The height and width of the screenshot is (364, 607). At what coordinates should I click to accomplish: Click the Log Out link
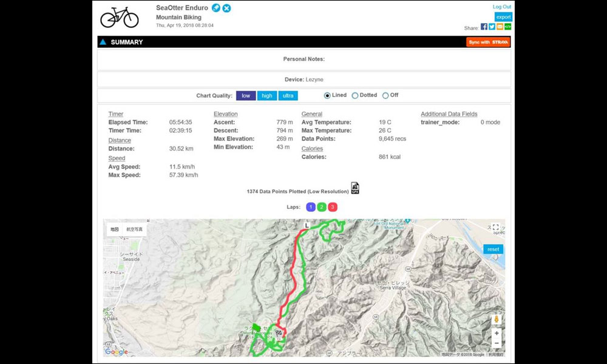pyautogui.click(x=502, y=7)
